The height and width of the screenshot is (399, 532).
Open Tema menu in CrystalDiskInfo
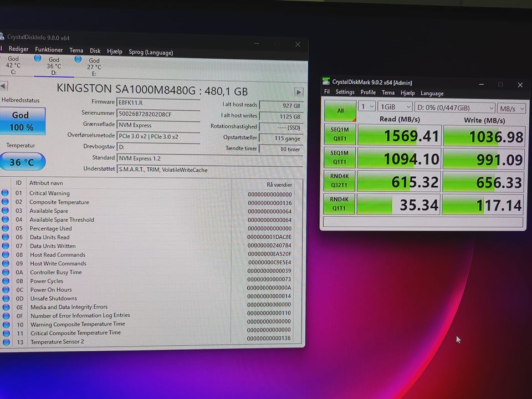(x=76, y=50)
